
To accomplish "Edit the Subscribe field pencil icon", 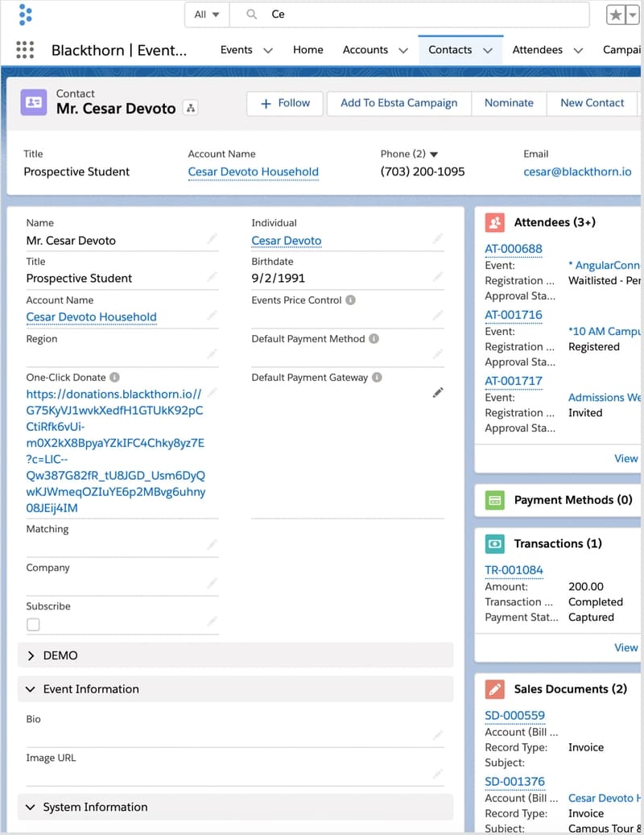I will point(213,621).
